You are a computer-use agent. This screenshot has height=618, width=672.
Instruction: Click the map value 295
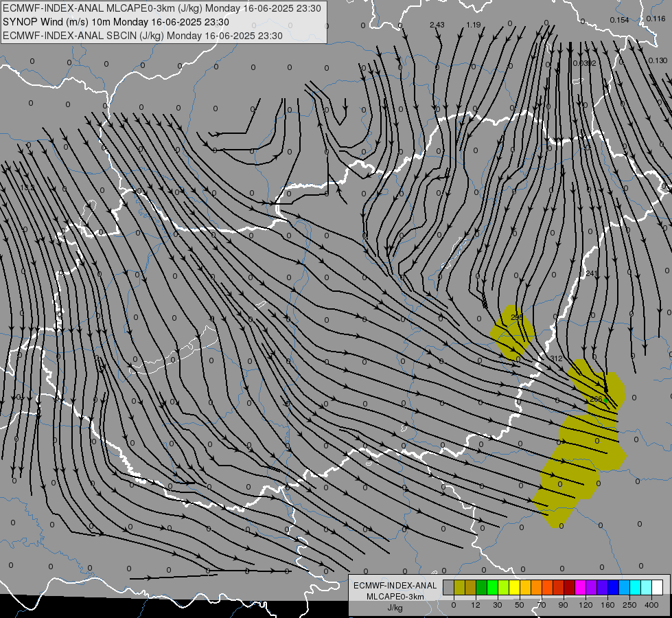(x=517, y=317)
